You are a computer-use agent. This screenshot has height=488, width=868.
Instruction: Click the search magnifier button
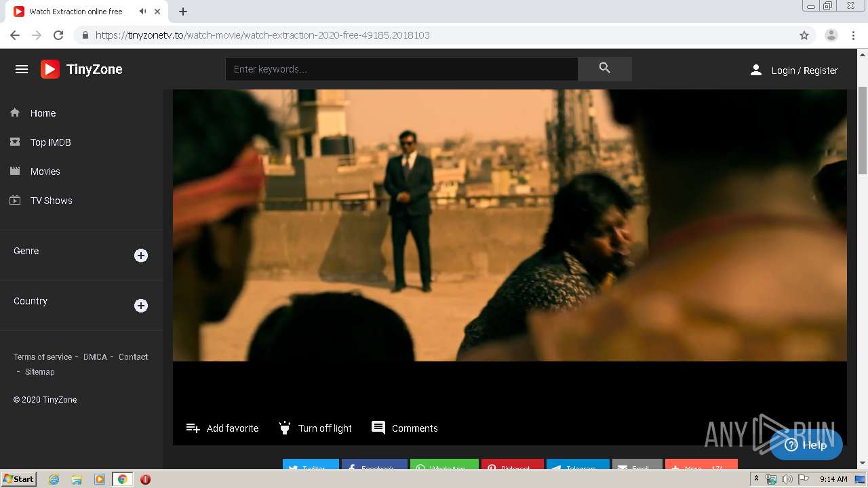coord(605,68)
